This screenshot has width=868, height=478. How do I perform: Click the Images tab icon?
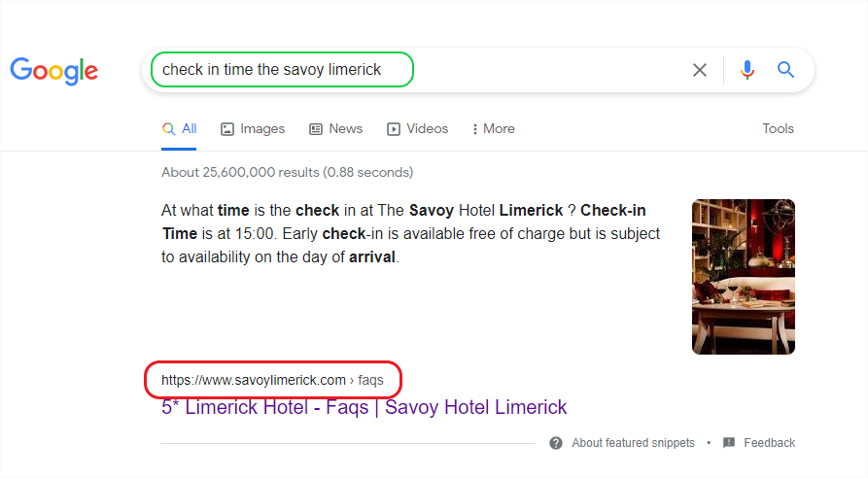(x=227, y=129)
